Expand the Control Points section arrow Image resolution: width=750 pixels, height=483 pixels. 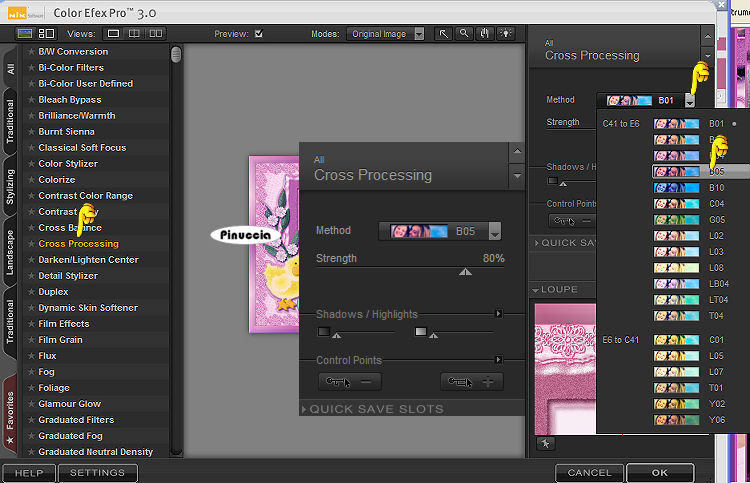point(498,360)
